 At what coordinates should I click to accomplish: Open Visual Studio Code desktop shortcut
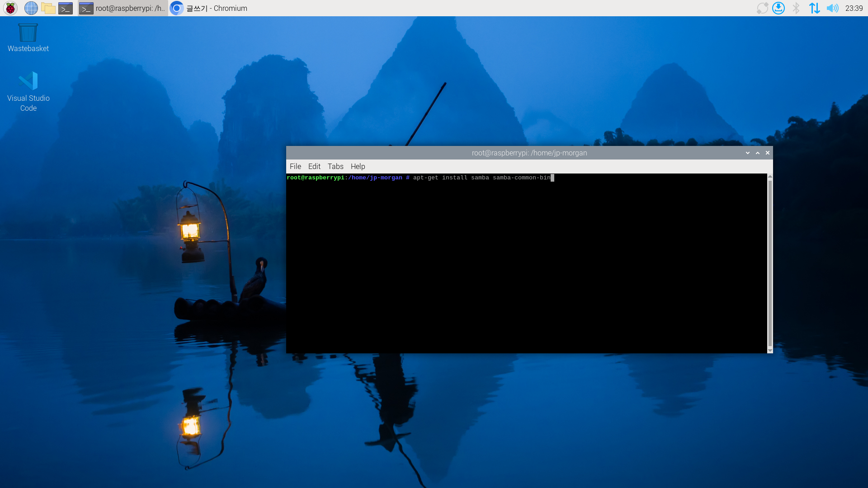click(28, 92)
